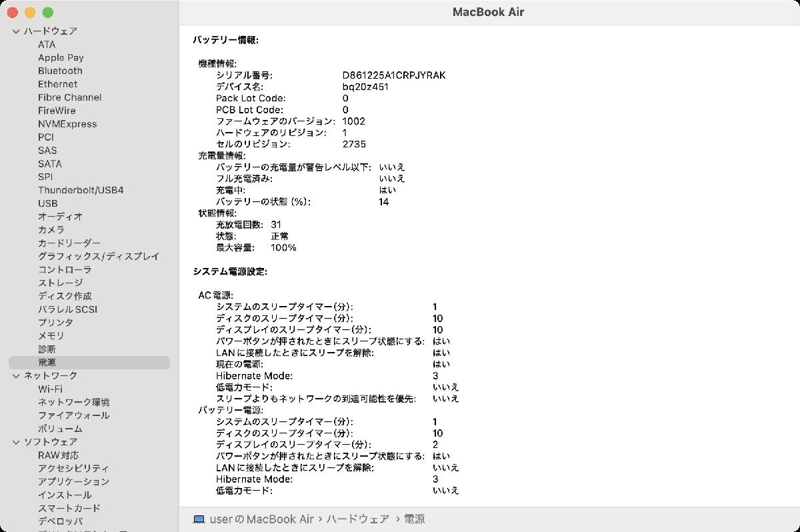Screen dimensions: 800x532
Task: Select FireWire in the sidebar
Action: coord(57,111)
